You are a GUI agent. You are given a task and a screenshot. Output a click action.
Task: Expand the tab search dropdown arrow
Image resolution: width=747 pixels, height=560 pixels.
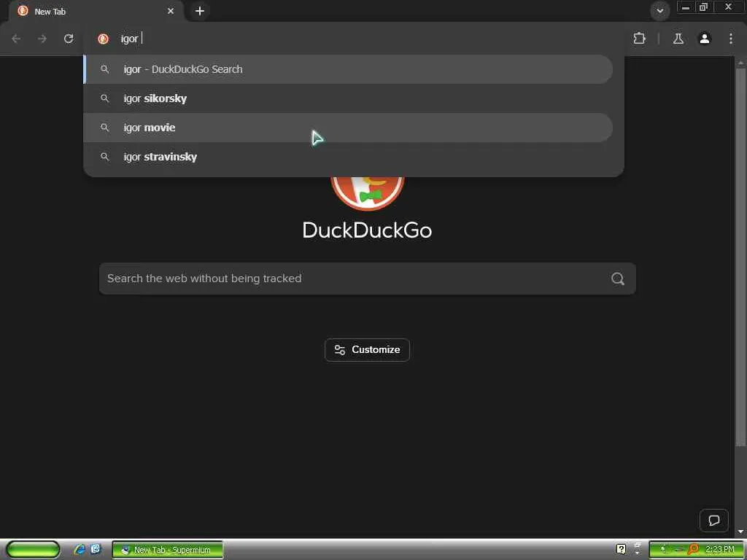tap(659, 11)
